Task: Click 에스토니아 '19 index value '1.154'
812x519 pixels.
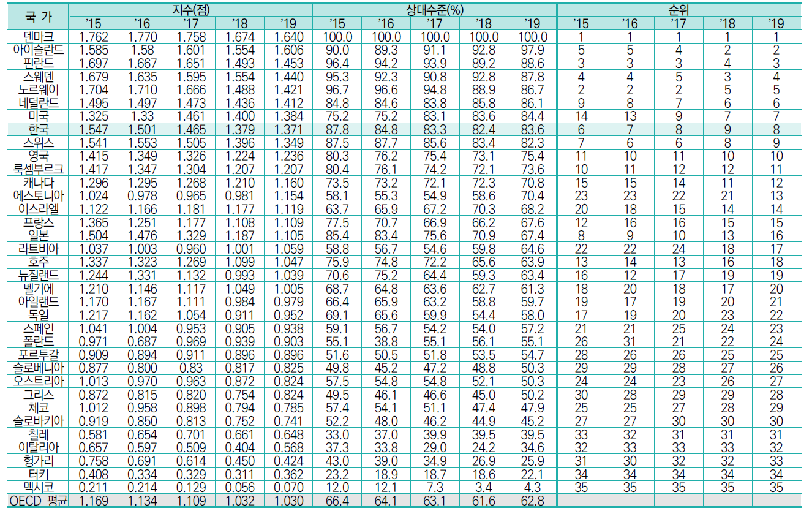Action: tap(288, 196)
